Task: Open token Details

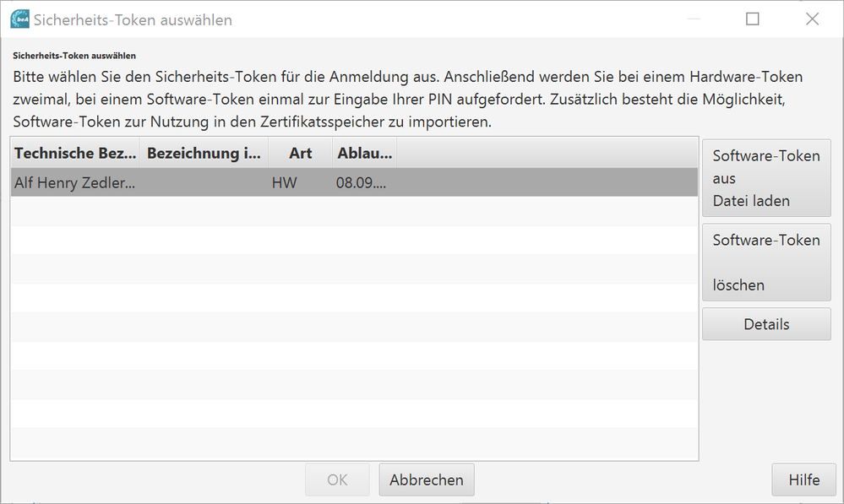Action: (766, 324)
